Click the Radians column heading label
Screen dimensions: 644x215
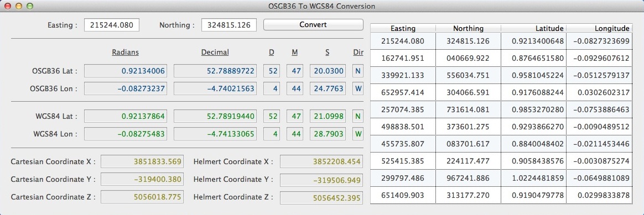[x=125, y=52]
